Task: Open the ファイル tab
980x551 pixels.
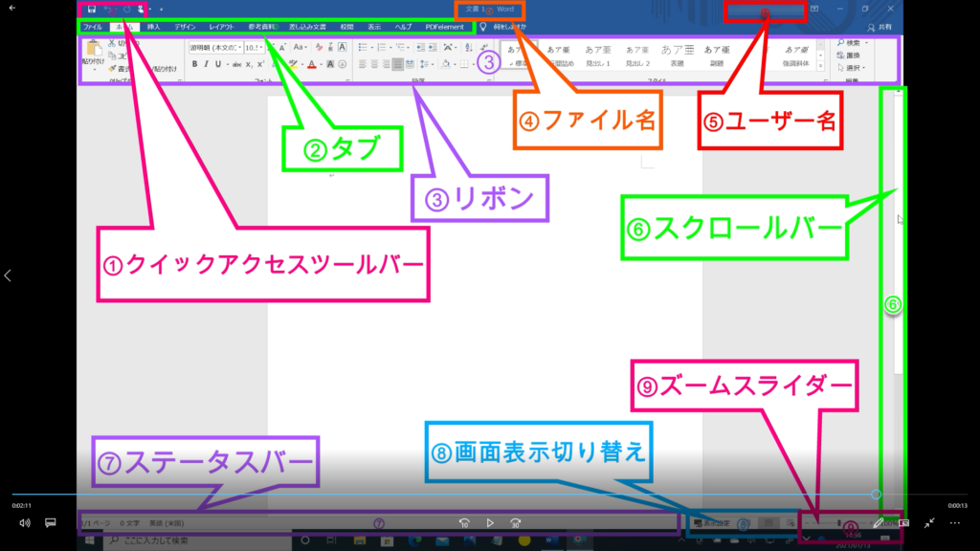Action: [93, 27]
